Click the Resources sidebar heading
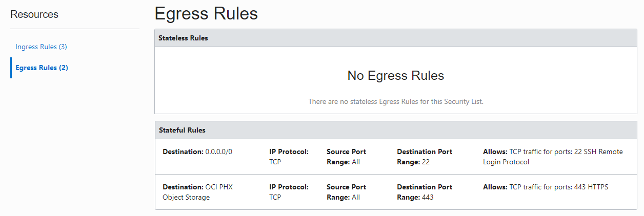644x216 pixels. click(x=34, y=14)
